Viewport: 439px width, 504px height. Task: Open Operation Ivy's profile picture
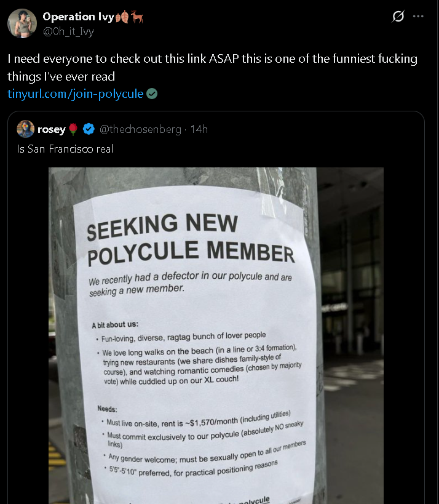22,23
